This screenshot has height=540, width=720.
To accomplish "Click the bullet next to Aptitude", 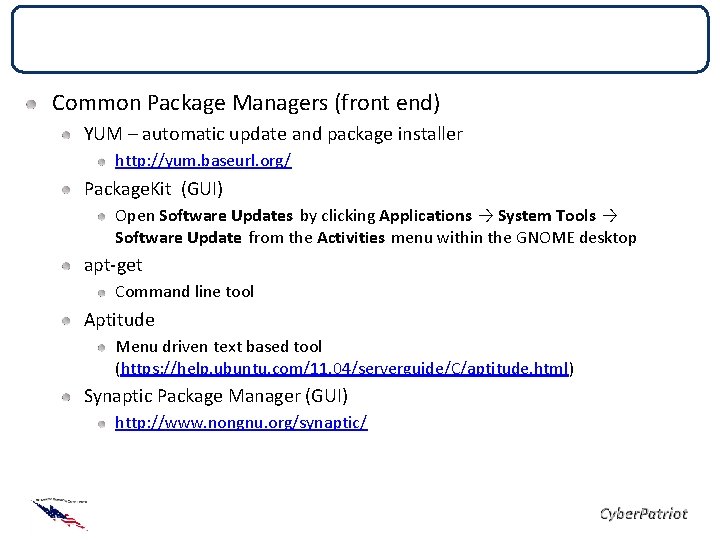I will (x=66, y=321).
